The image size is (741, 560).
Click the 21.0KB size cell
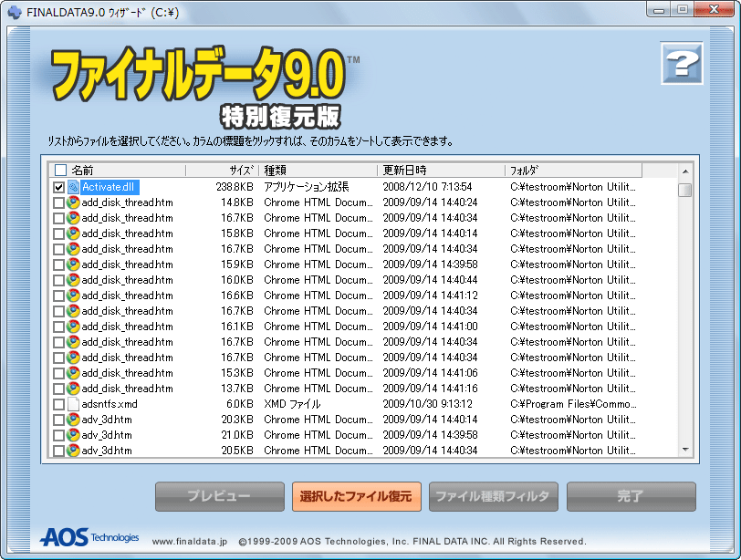pos(237,435)
